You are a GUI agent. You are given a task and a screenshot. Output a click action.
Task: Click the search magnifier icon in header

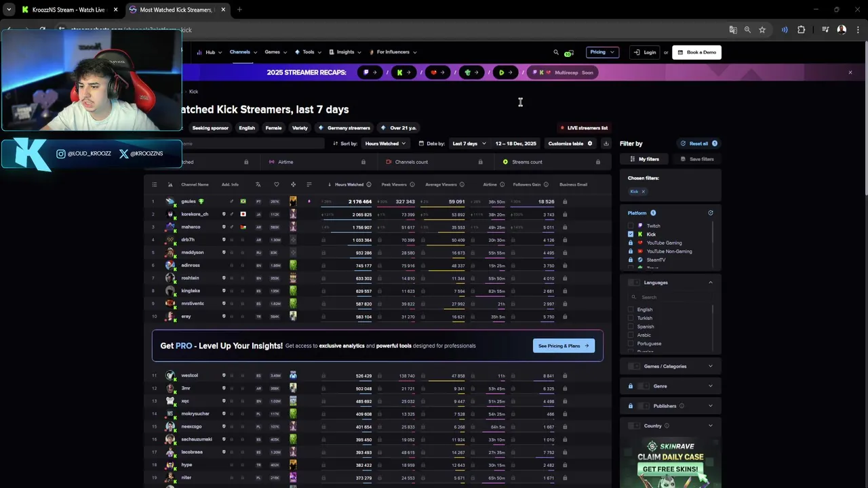pyautogui.click(x=556, y=52)
